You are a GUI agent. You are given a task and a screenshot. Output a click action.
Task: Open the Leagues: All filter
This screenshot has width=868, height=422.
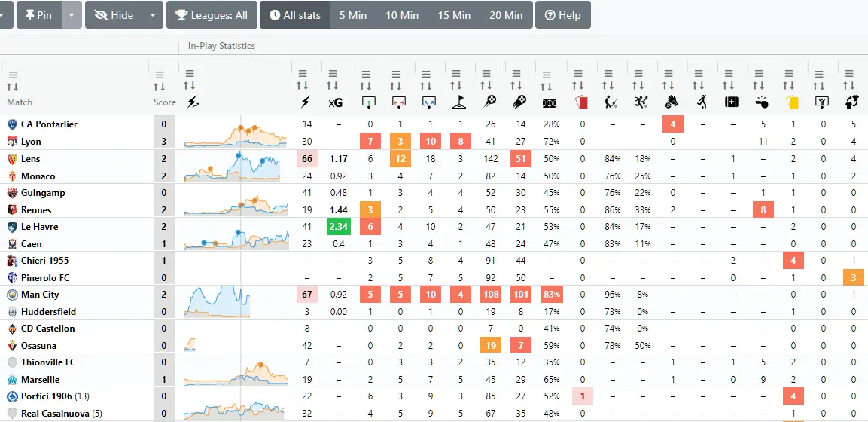click(212, 15)
